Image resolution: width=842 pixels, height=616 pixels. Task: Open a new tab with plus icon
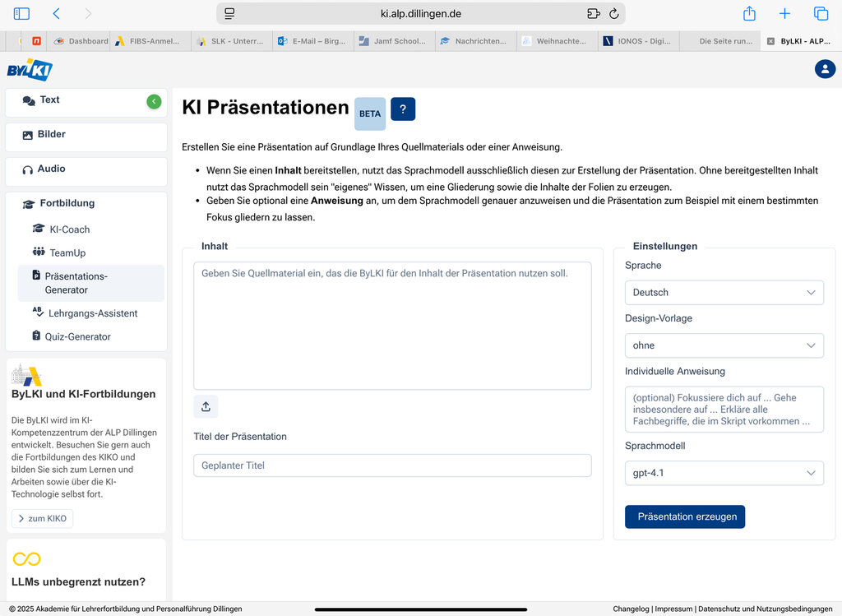(x=784, y=14)
